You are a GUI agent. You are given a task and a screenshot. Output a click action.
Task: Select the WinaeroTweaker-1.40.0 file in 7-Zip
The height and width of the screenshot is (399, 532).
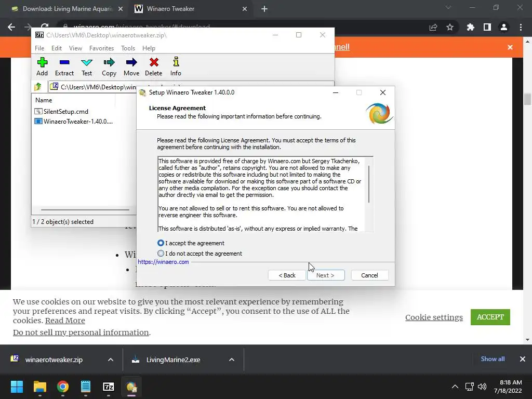(x=74, y=122)
